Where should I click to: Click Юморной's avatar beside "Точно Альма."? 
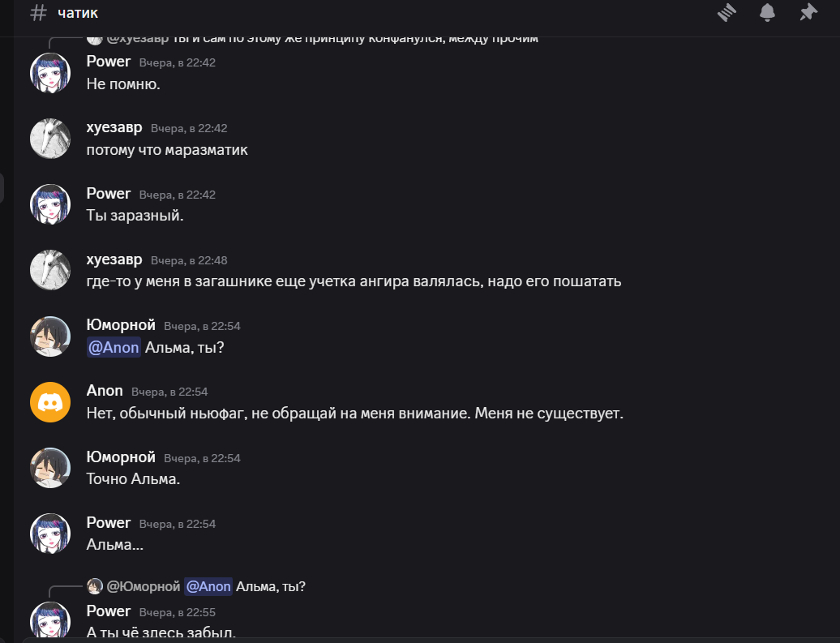50,468
